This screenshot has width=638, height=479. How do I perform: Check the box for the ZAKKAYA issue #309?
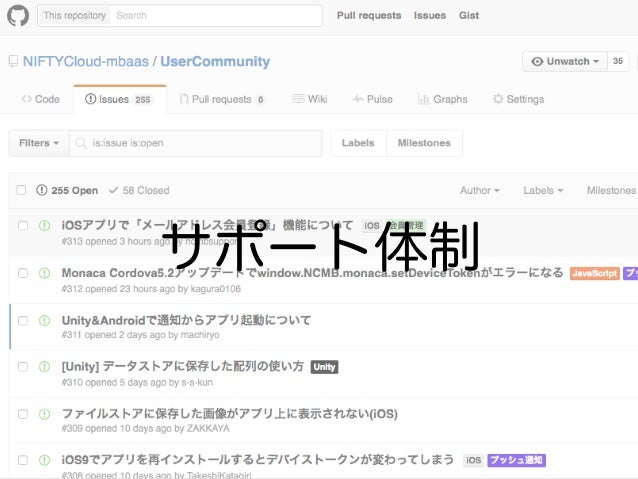pos(23,414)
